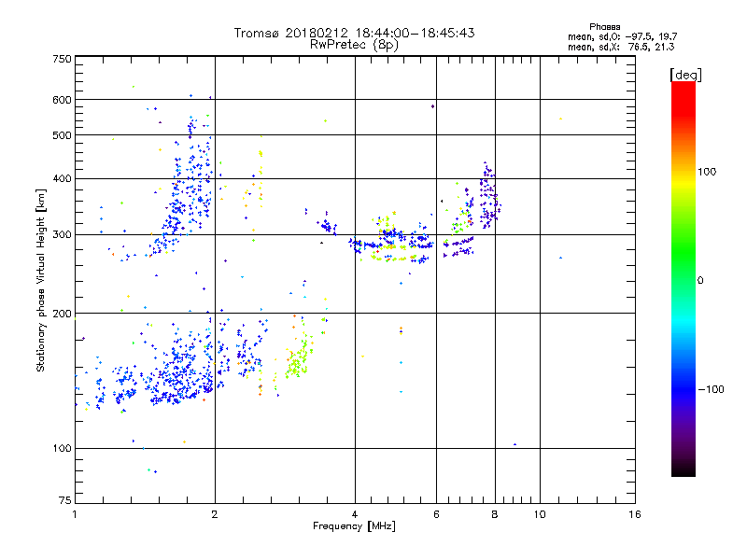The height and width of the screenshot is (560, 747).
Task: Click the plot title 'Tromsø 20180212 18:44:00-18:45:43'
Action: tap(354, 33)
